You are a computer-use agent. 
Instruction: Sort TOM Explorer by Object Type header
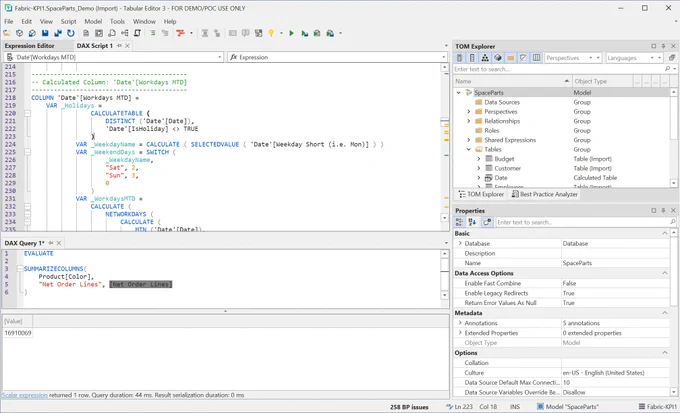coord(603,81)
